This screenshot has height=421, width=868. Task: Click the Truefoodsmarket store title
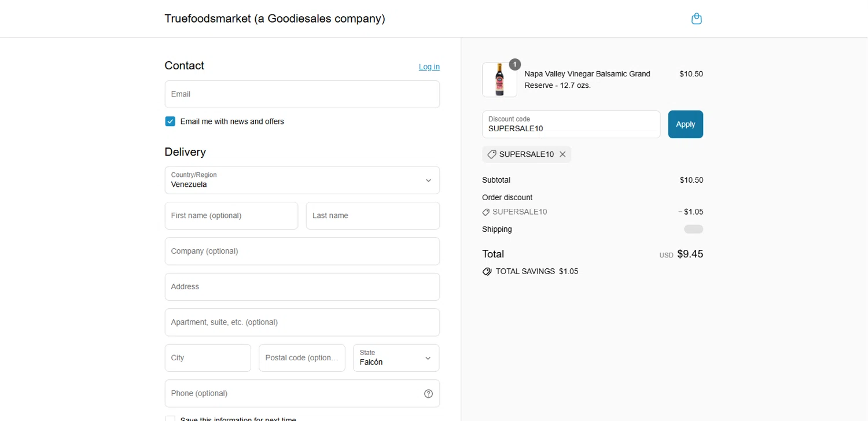(275, 19)
